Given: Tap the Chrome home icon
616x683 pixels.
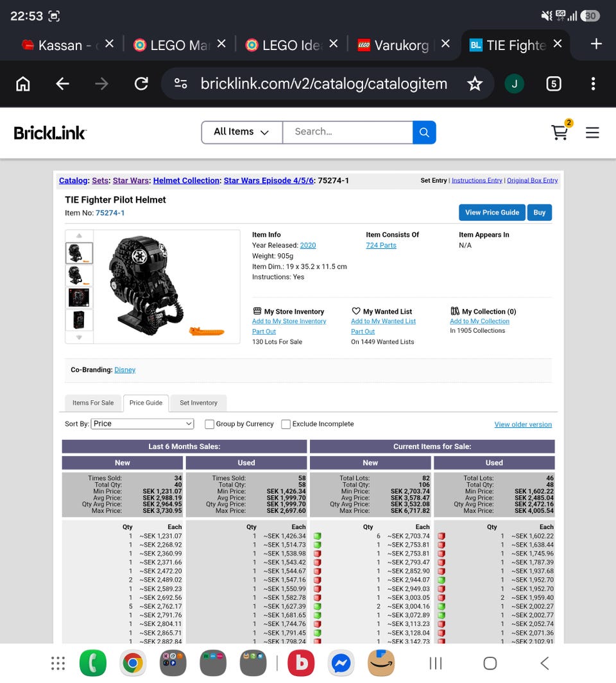Looking at the screenshot, I should click(x=23, y=83).
